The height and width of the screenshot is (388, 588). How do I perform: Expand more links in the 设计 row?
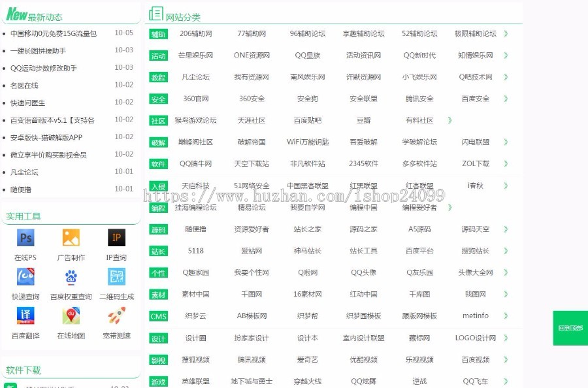click(506, 338)
